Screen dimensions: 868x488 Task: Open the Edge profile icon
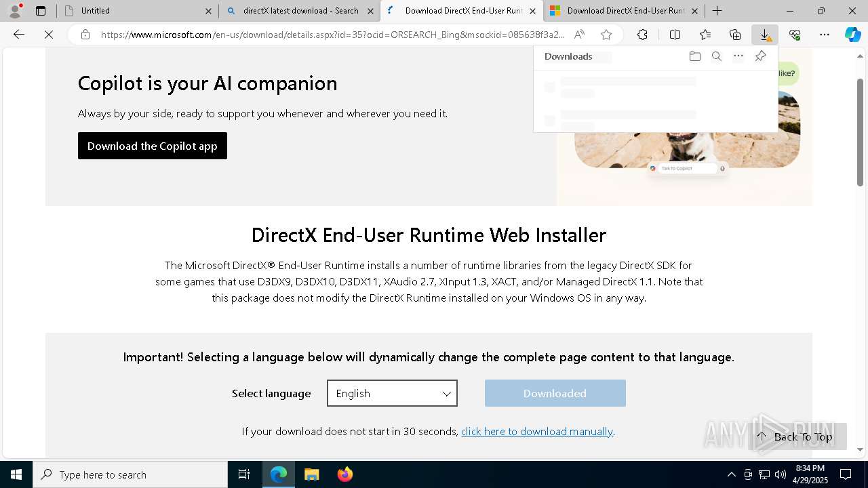pos(15,11)
